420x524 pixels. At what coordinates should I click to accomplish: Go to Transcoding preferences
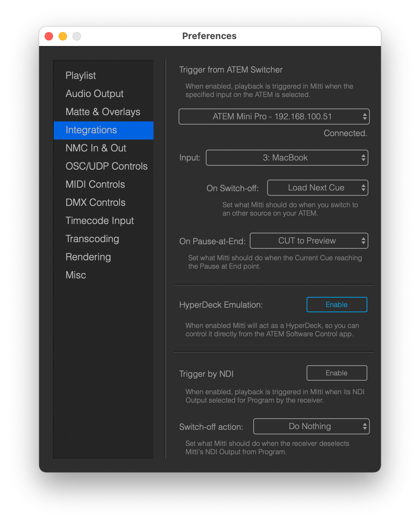pyautogui.click(x=92, y=239)
